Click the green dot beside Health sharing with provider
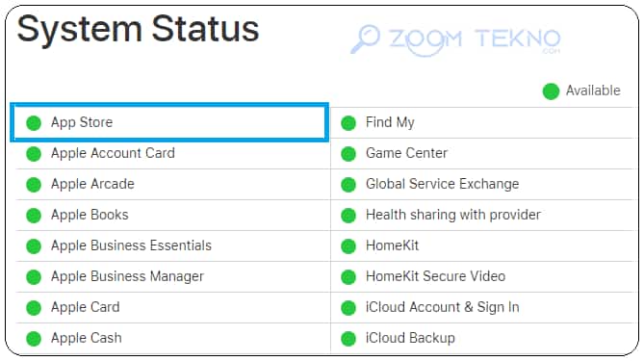 [x=348, y=216]
